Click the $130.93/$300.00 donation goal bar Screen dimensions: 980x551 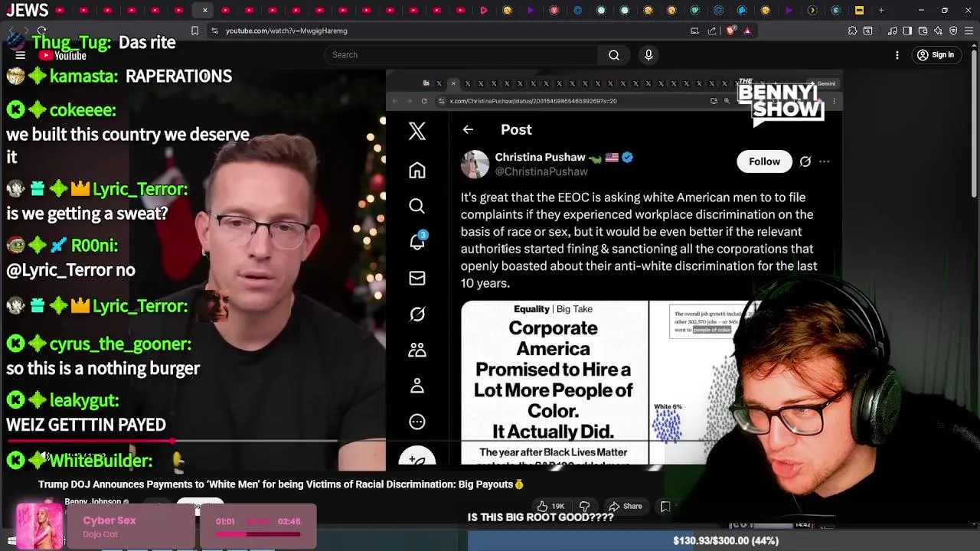pos(724,540)
